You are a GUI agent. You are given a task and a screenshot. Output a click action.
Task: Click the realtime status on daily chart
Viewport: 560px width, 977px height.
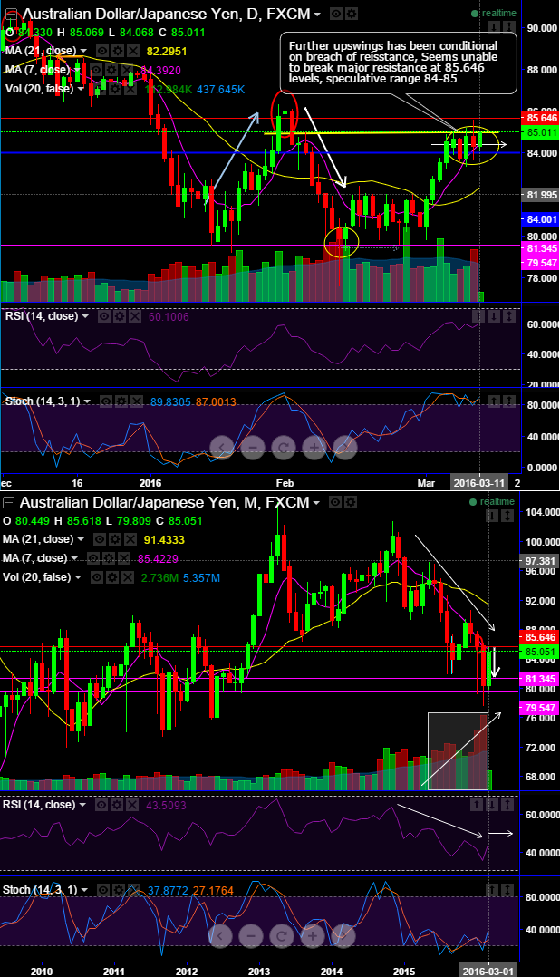click(x=494, y=13)
